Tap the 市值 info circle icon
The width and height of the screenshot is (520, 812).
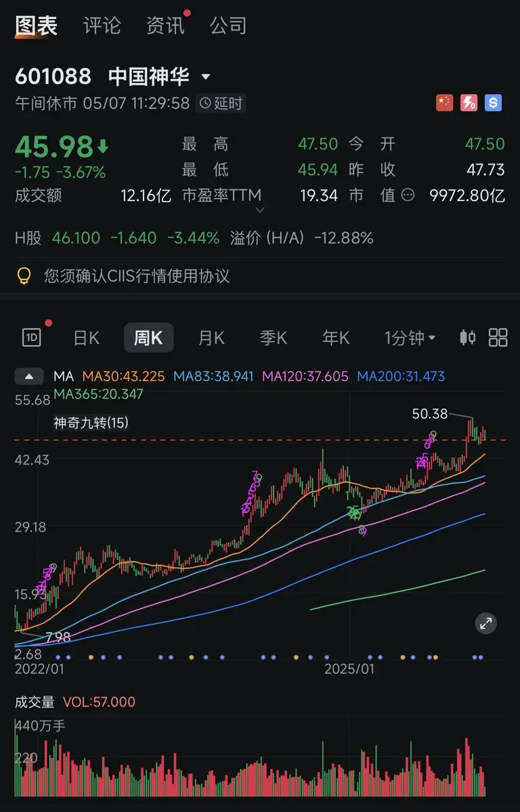(408, 196)
